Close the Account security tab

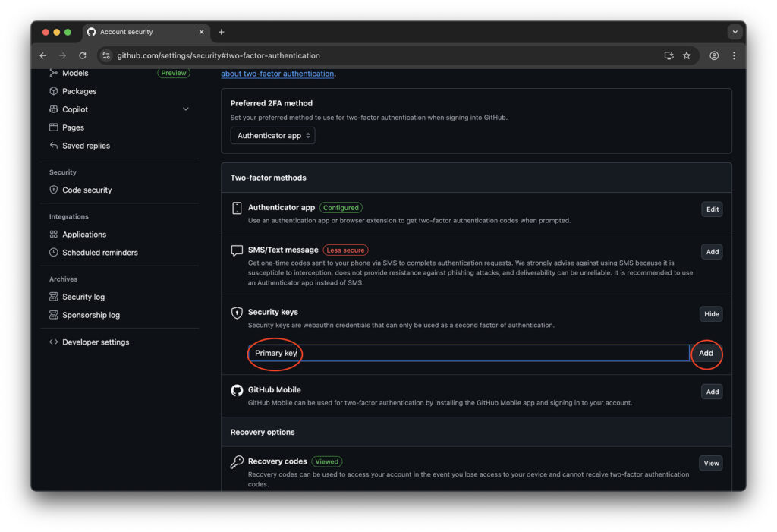click(x=201, y=32)
